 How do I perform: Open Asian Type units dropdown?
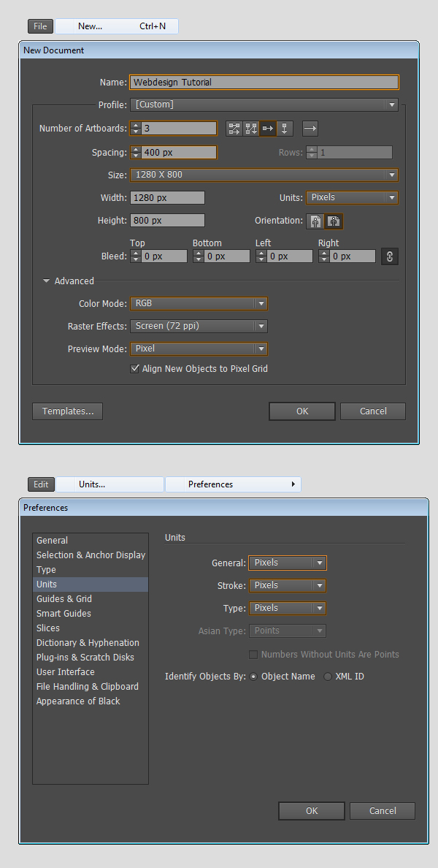288,631
